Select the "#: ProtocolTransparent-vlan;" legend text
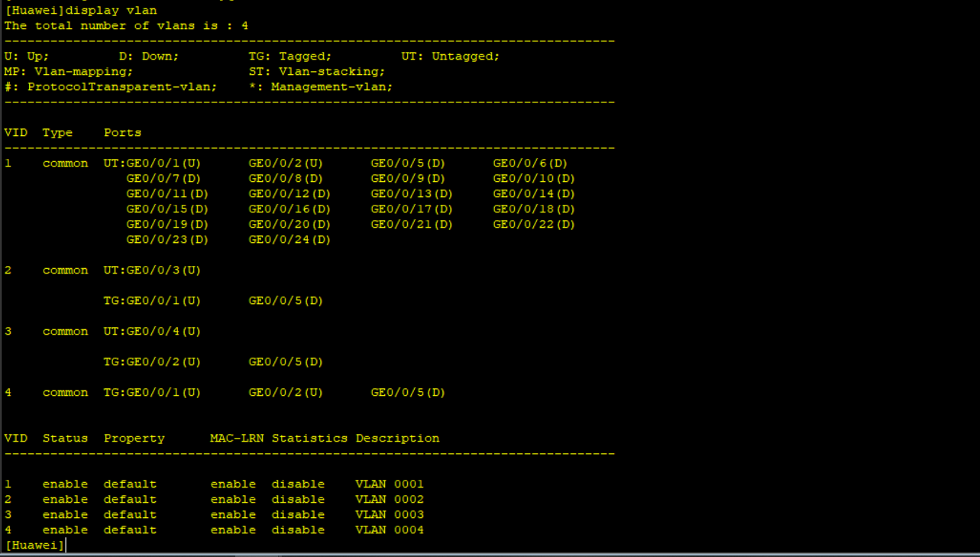The height and width of the screenshot is (557, 980). [x=111, y=86]
